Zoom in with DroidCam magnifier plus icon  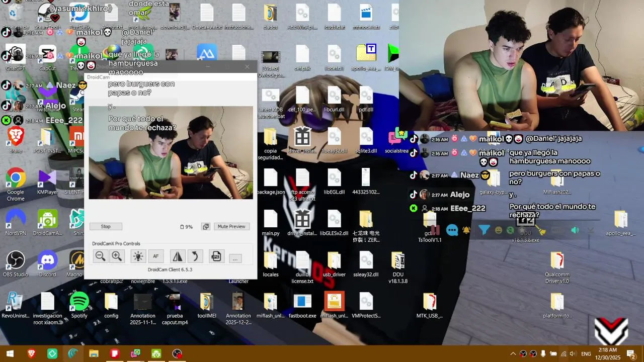coord(117,256)
